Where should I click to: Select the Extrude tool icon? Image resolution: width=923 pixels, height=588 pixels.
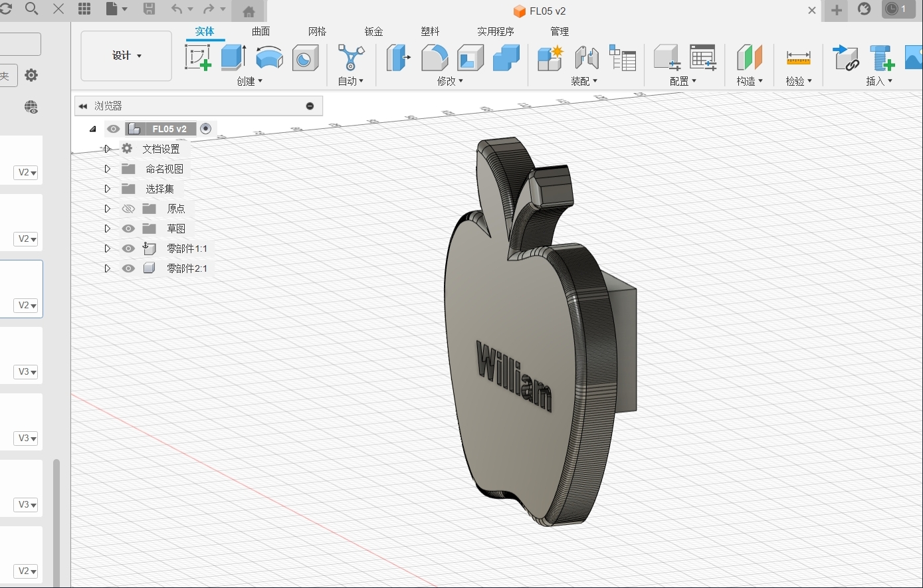[233, 58]
